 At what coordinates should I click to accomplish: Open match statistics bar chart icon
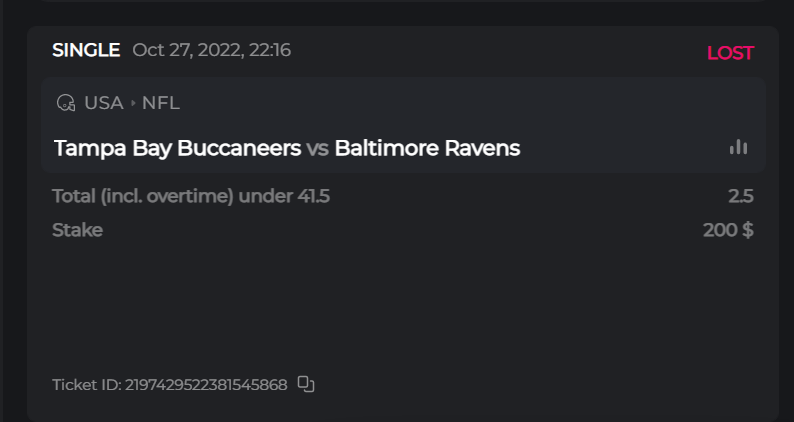[x=738, y=148]
